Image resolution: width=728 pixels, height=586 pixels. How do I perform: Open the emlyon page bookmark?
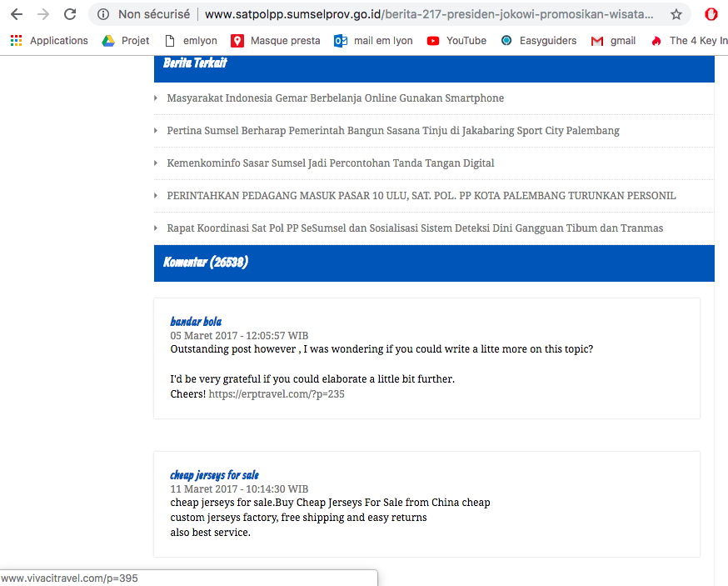pos(192,41)
